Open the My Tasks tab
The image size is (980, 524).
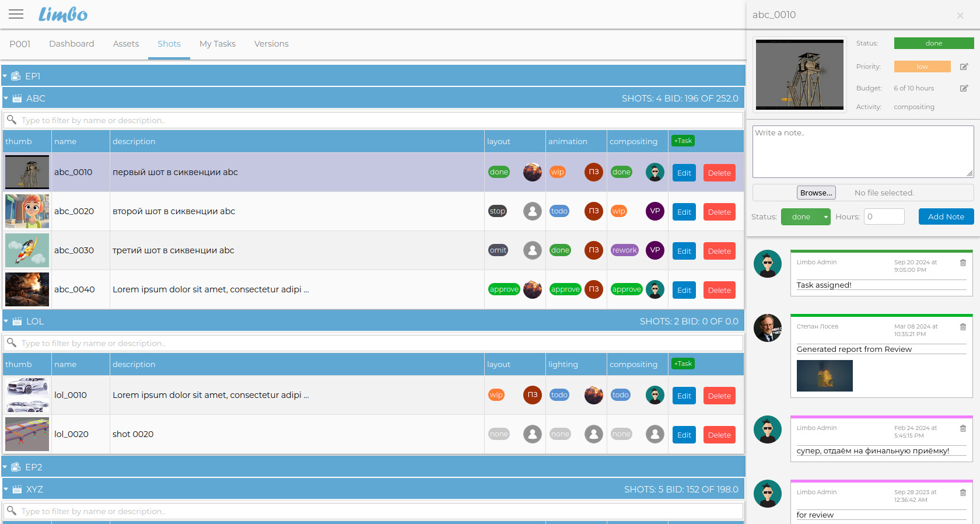[217, 44]
